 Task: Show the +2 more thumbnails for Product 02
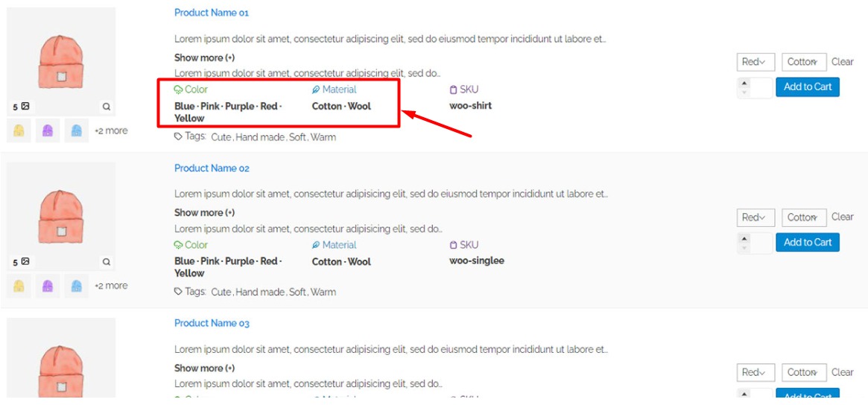(x=111, y=286)
